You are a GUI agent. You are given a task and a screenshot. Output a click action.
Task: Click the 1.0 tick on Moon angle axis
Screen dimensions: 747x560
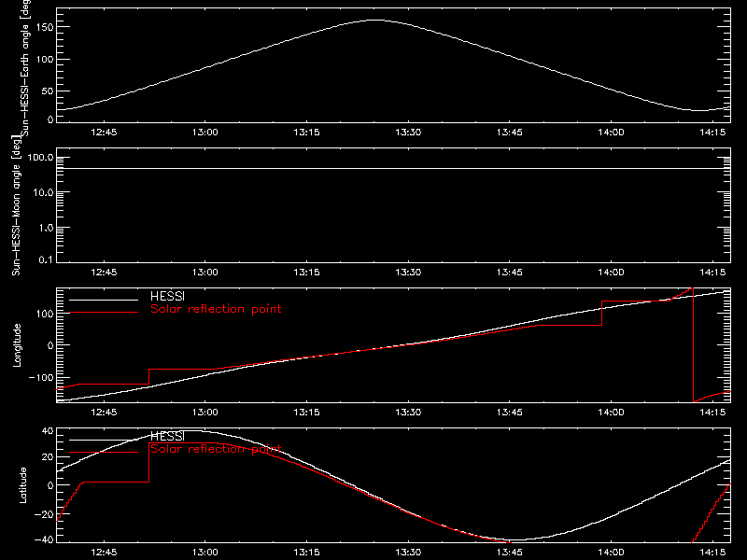click(x=46, y=228)
